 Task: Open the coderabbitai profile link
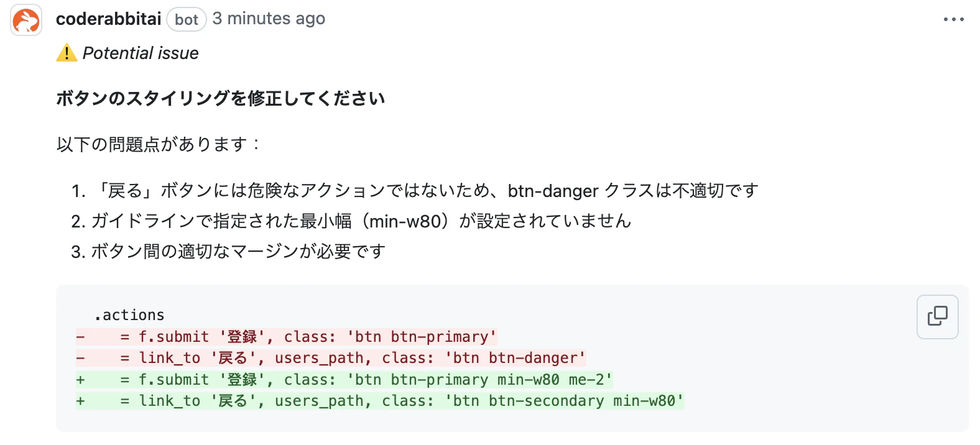tap(108, 19)
